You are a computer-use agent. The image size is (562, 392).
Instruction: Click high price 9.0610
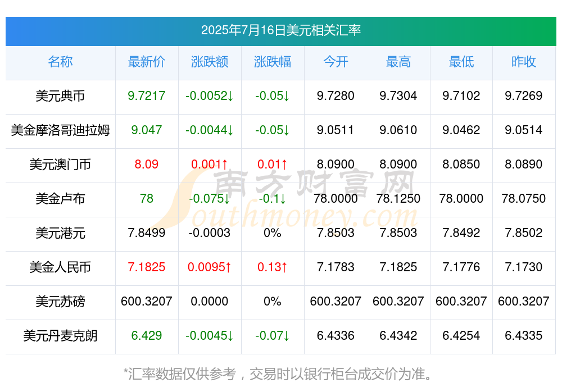tap(398, 130)
